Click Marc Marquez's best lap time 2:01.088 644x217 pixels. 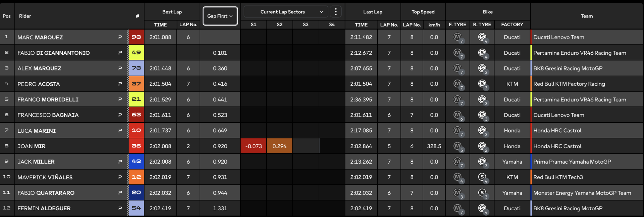160,37
